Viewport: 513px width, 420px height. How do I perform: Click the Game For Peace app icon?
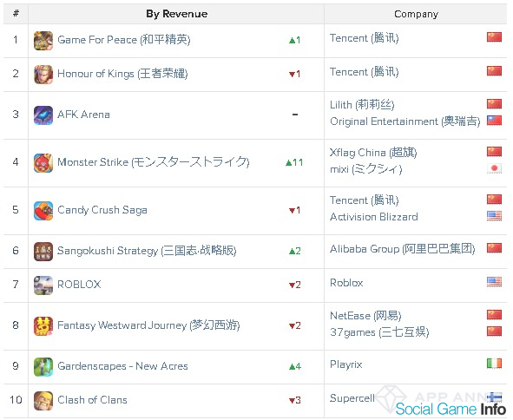pos(43,41)
